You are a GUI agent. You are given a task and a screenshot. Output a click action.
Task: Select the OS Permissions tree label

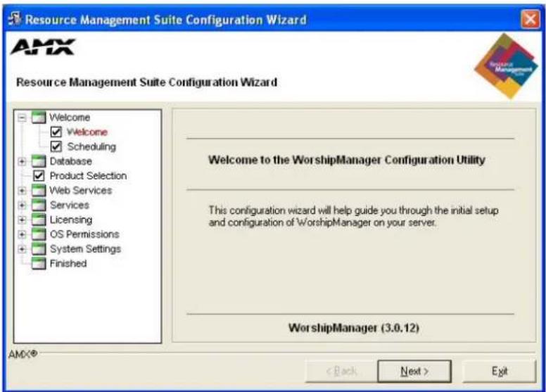[x=84, y=234]
